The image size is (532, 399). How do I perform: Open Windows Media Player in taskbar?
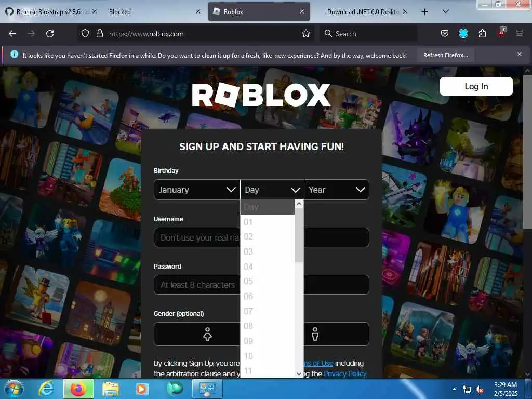pyautogui.click(x=141, y=389)
